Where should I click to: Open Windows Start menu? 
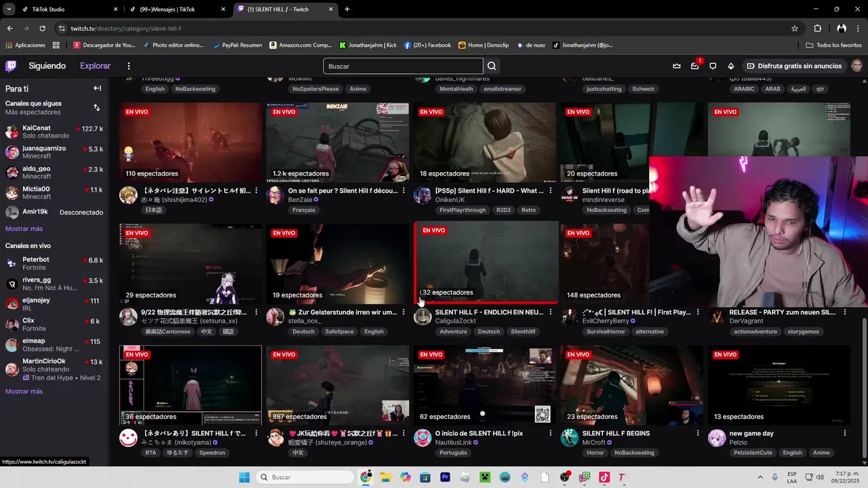tap(244, 477)
